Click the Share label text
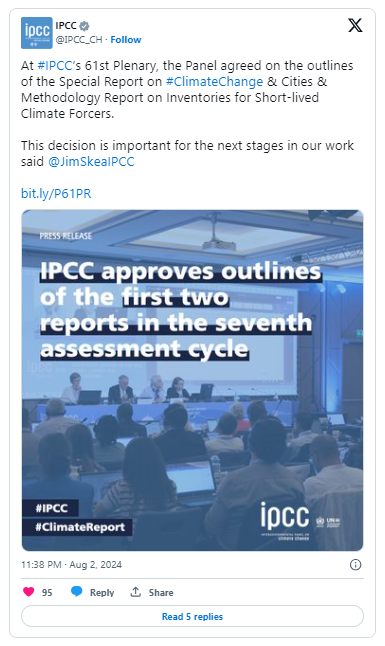The width and height of the screenshot is (385, 646). 161,592
